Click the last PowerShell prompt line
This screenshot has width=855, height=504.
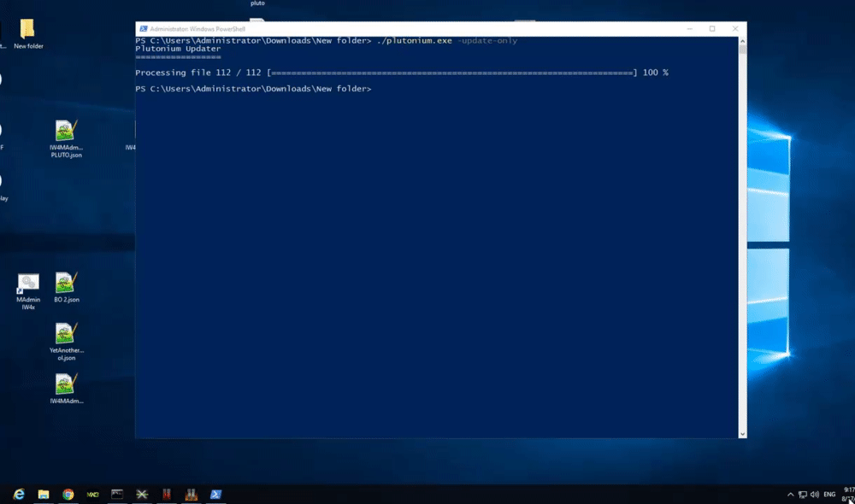253,89
